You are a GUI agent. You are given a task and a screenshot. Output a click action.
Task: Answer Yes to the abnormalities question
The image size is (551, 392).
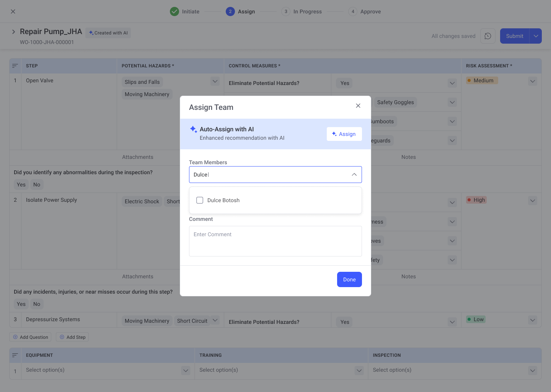tap(21, 185)
